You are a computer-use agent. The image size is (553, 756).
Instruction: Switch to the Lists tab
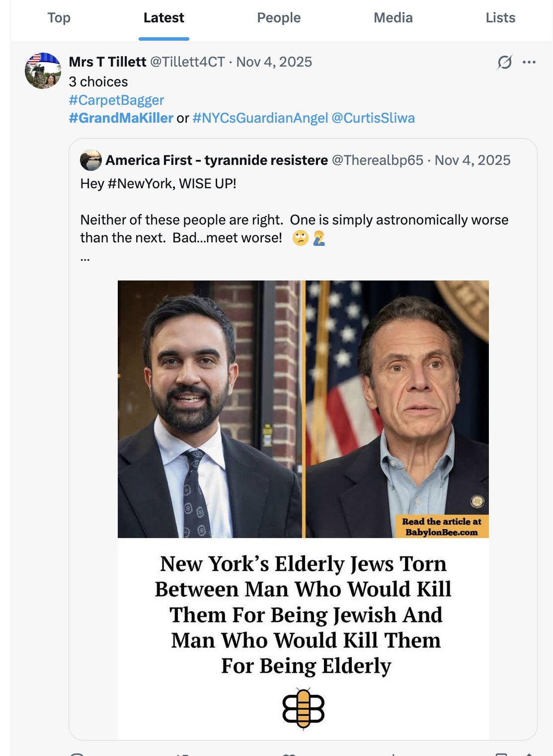[500, 18]
